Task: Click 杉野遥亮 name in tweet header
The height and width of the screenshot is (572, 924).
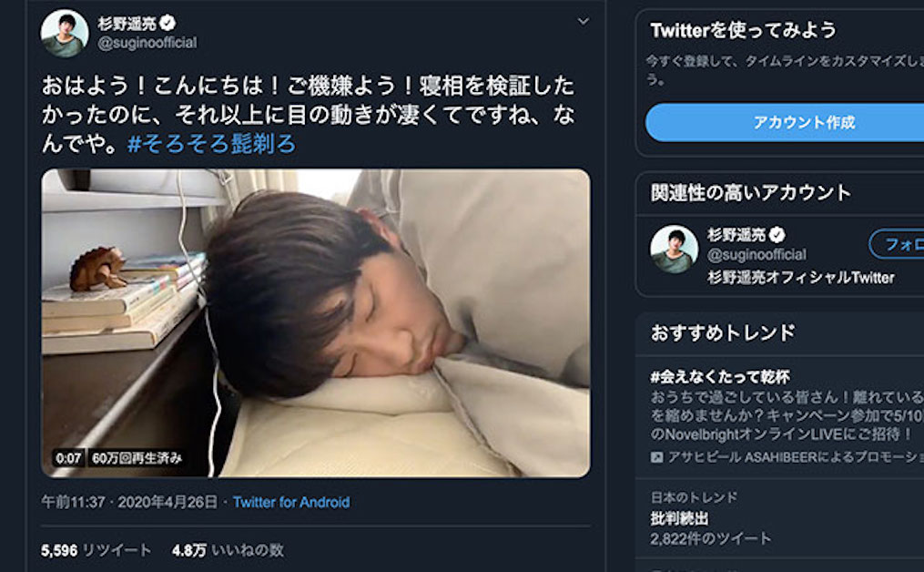Action: pyautogui.click(x=127, y=24)
